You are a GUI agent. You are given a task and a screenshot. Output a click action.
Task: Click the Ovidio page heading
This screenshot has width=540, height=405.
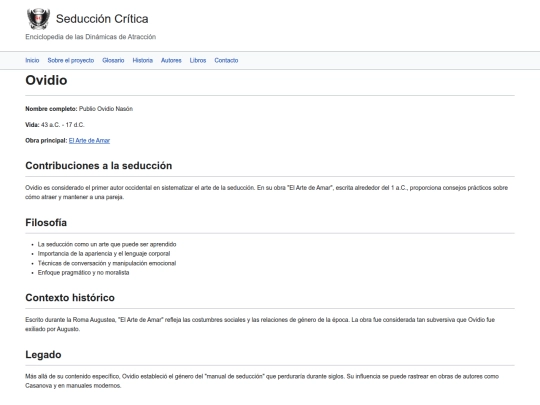[46, 80]
